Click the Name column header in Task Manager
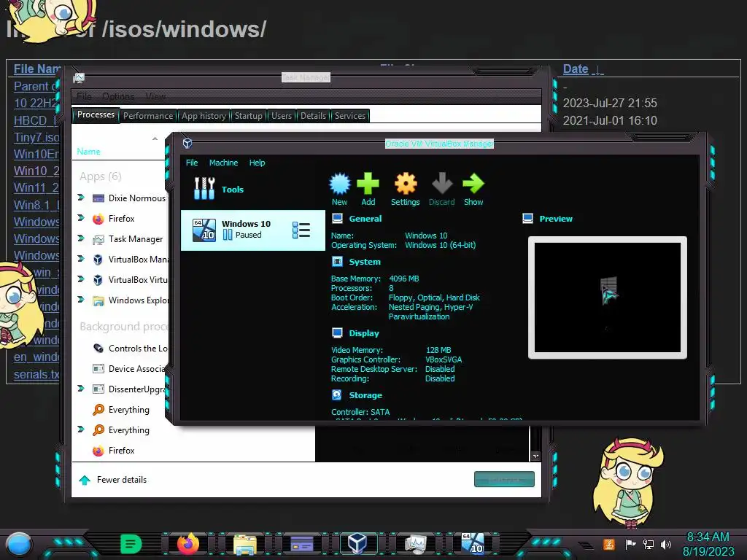This screenshot has height=560, width=747. tap(88, 152)
